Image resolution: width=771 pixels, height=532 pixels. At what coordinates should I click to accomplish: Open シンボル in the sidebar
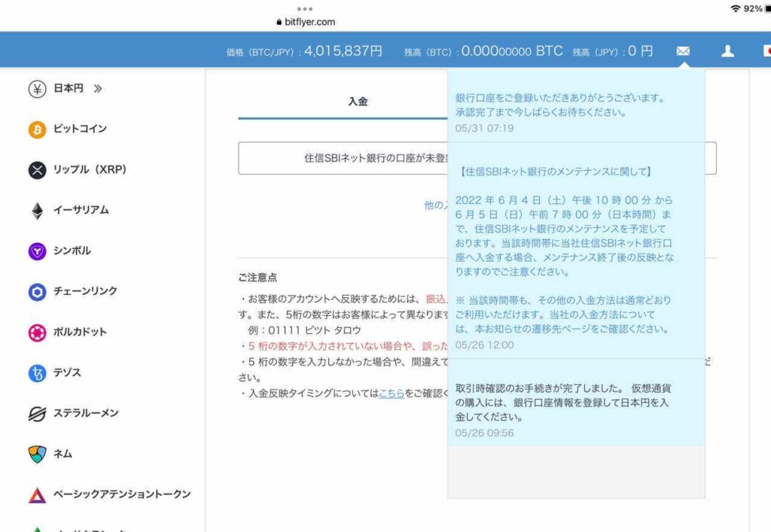72,251
